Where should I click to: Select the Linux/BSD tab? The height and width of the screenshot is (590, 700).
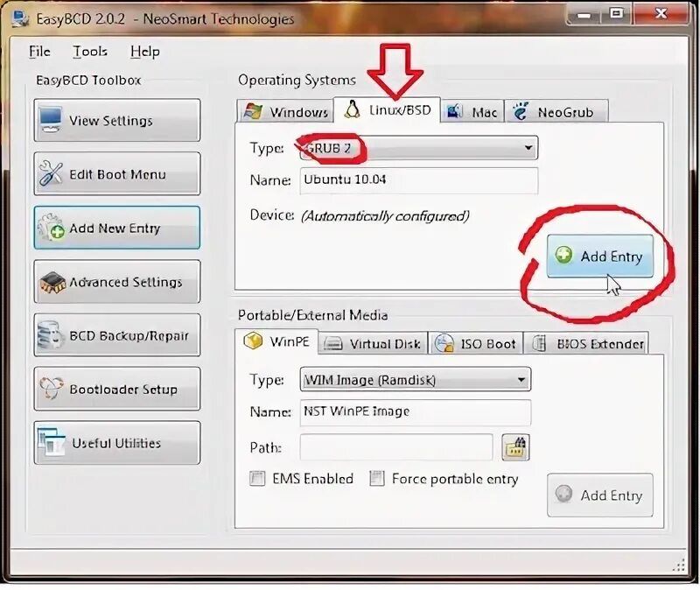(x=387, y=109)
